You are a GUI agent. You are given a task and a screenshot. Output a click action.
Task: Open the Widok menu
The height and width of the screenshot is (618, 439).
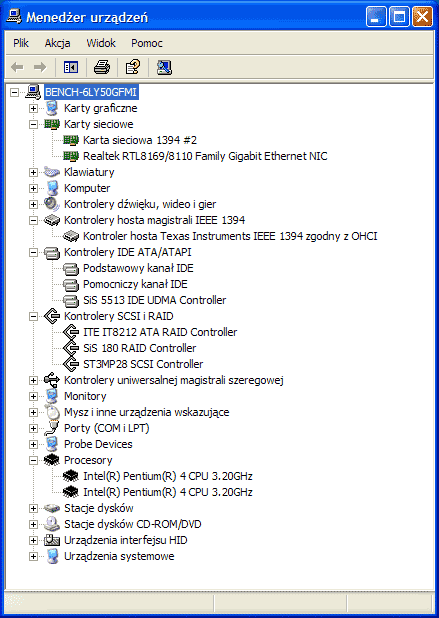(x=101, y=43)
